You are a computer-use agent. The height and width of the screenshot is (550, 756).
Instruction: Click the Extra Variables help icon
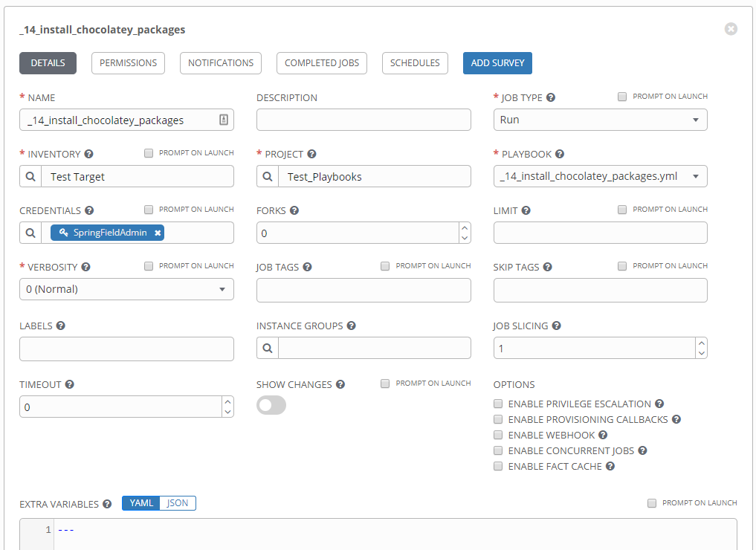107,504
